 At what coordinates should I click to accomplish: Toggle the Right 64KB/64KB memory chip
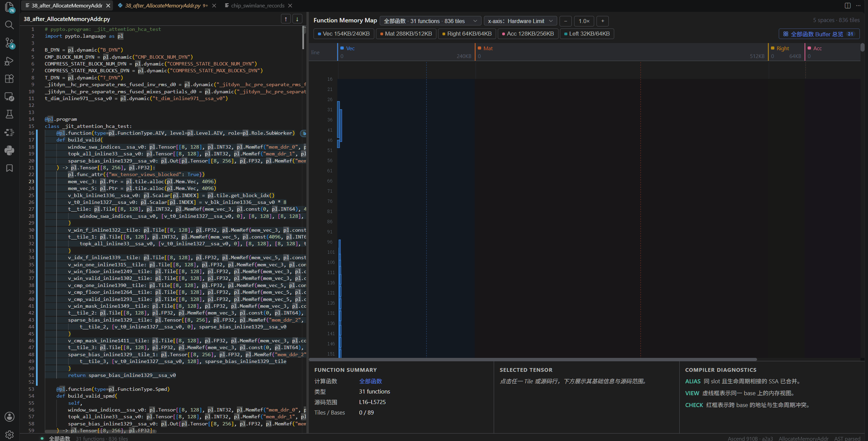pos(467,34)
